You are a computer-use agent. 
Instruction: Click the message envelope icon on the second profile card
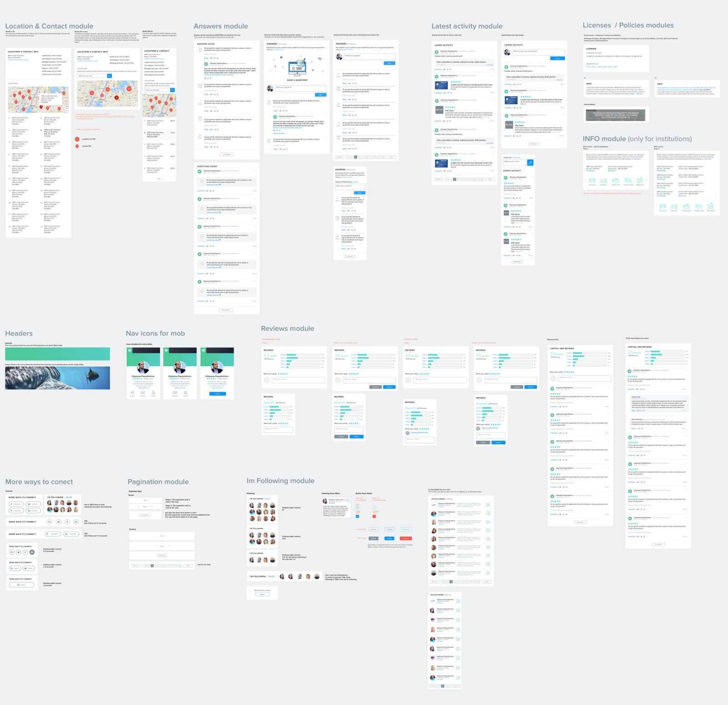[x=175, y=392]
